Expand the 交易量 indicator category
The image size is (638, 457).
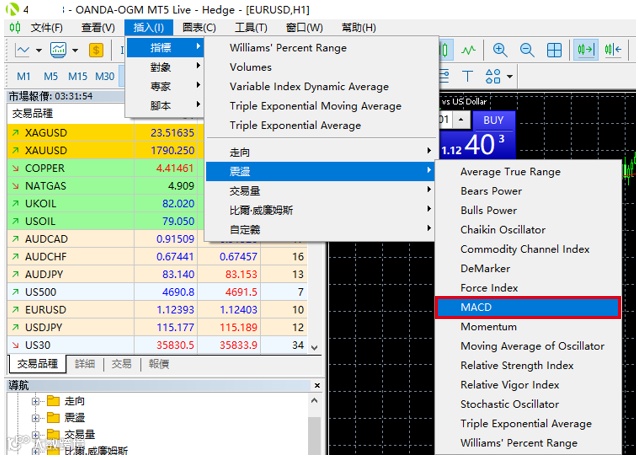321,191
